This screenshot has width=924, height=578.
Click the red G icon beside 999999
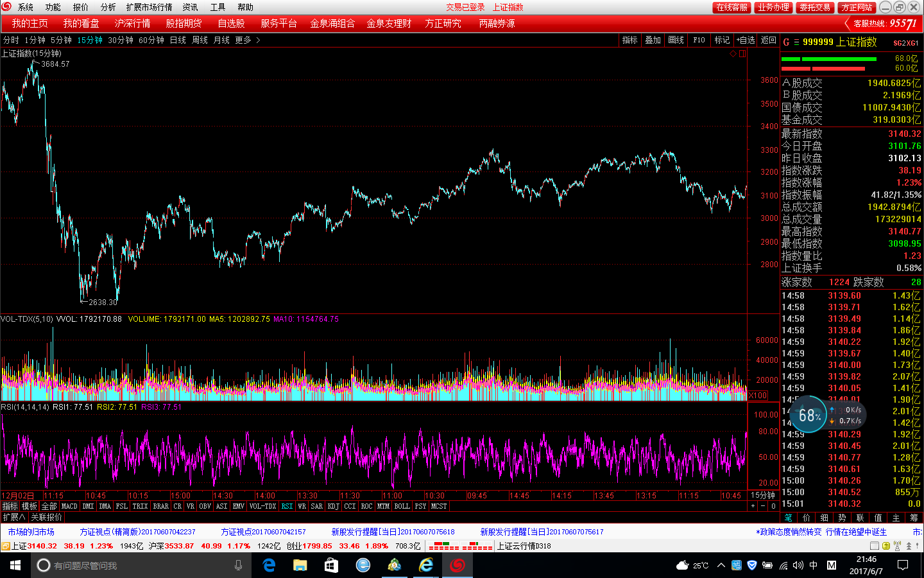point(786,42)
